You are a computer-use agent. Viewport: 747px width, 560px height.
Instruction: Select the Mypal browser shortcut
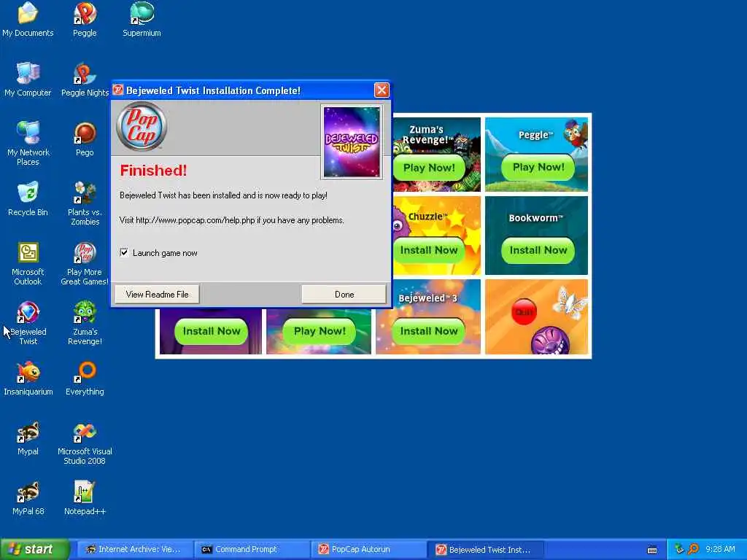tap(28, 438)
